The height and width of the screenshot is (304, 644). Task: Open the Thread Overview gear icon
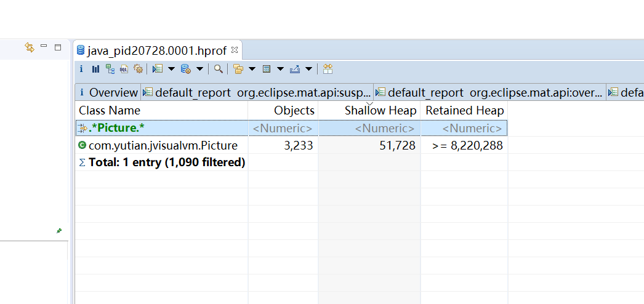click(x=138, y=69)
